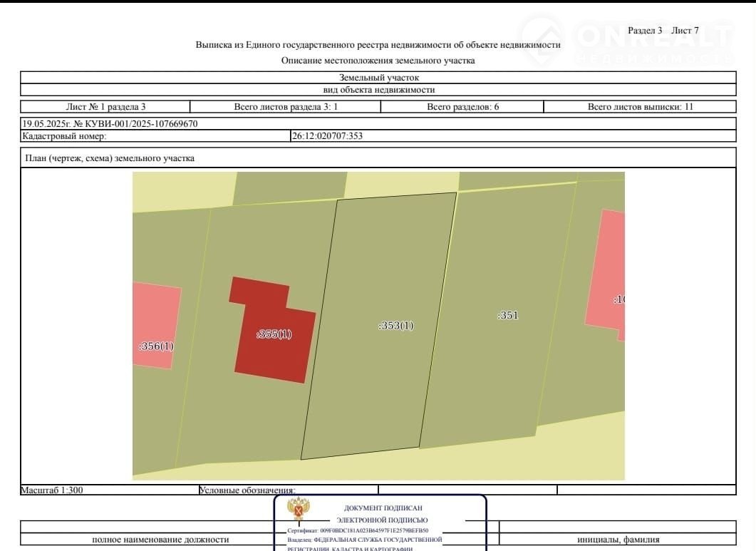Click the Условные обозначения cell
756x551 pixels.
click(247, 490)
